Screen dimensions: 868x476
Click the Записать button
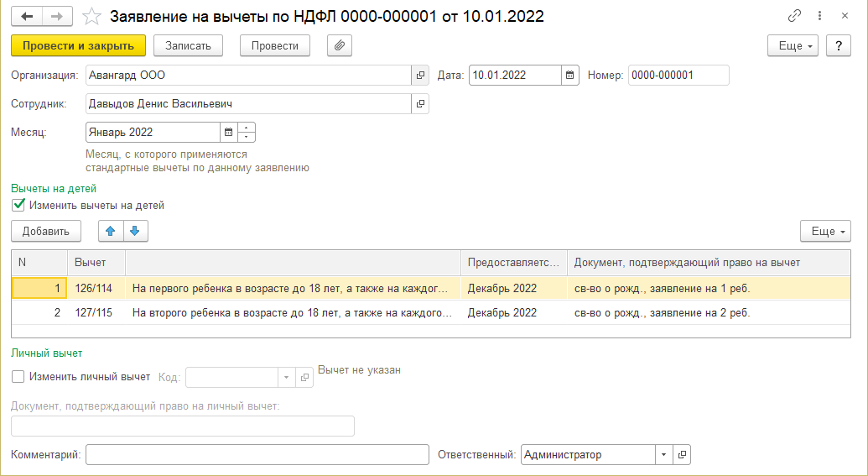click(x=188, y=45)
